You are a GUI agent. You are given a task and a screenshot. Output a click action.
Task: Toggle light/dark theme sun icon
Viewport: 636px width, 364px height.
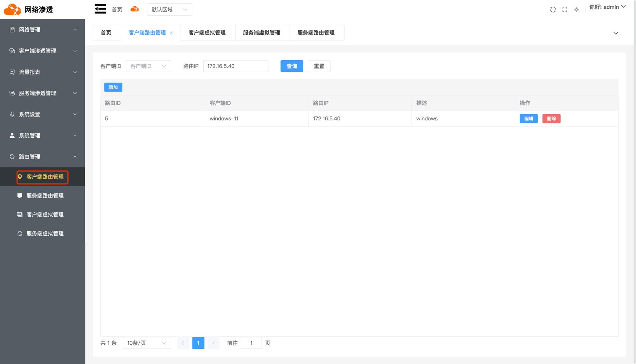tap(576, 9)
